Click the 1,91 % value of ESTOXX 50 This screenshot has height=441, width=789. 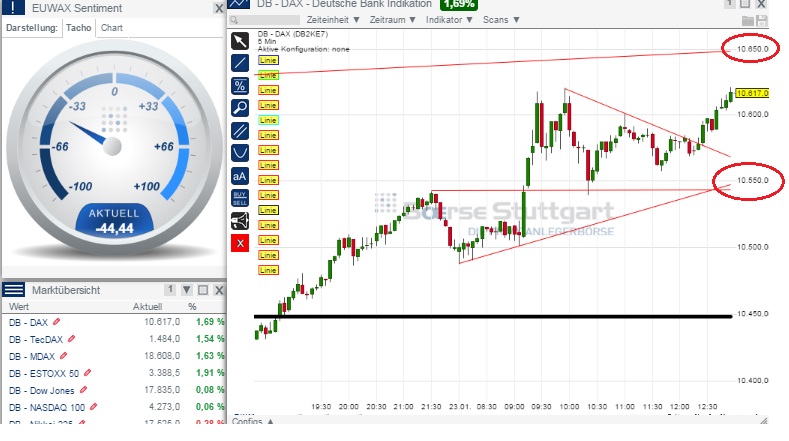(x=210, y=373)
